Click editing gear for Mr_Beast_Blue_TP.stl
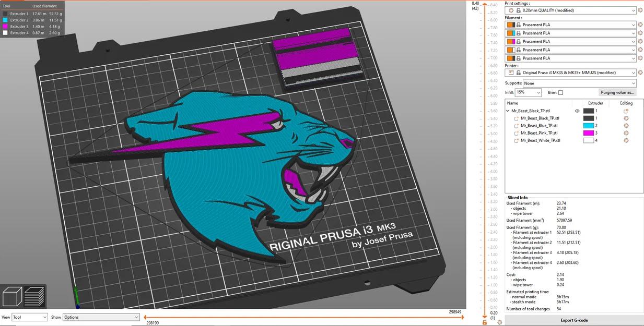This screenshot has width=644, height=326. 626,126
